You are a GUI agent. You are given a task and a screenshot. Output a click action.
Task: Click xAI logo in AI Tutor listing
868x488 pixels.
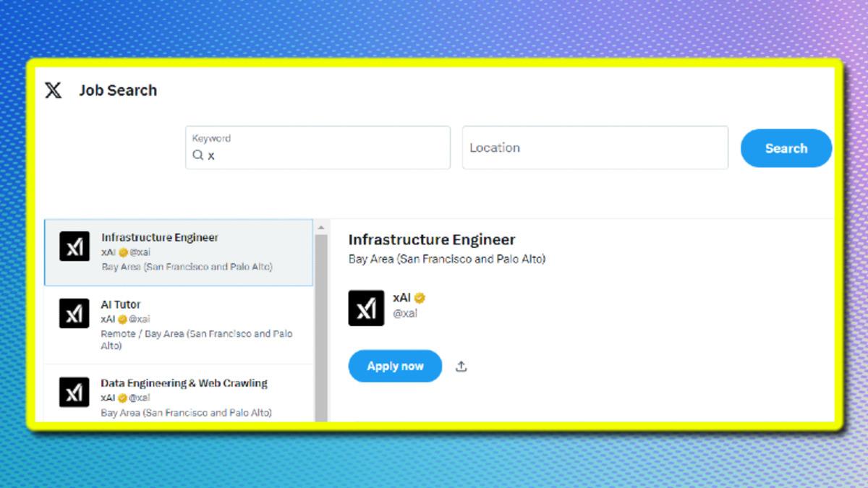[75, 314]
